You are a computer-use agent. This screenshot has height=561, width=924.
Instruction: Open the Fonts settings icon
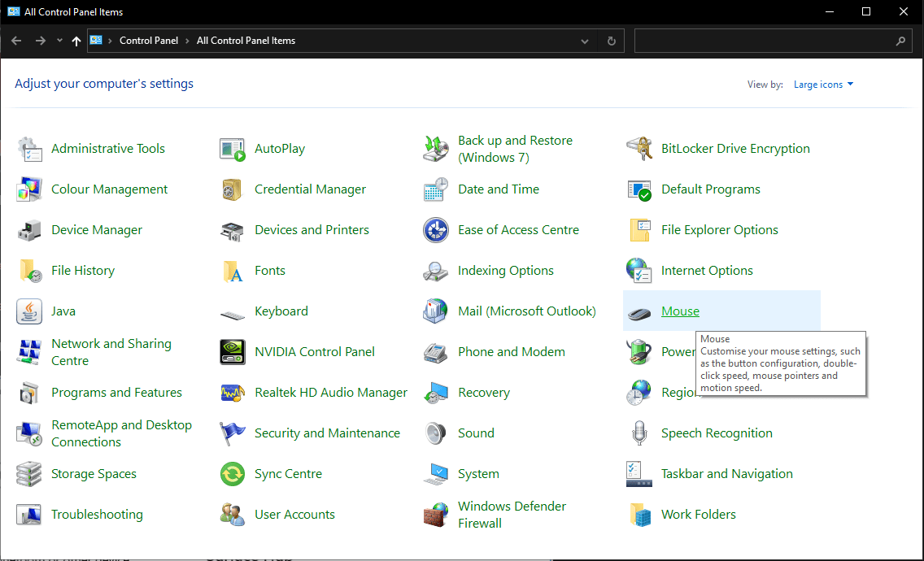tap(270, 270)
